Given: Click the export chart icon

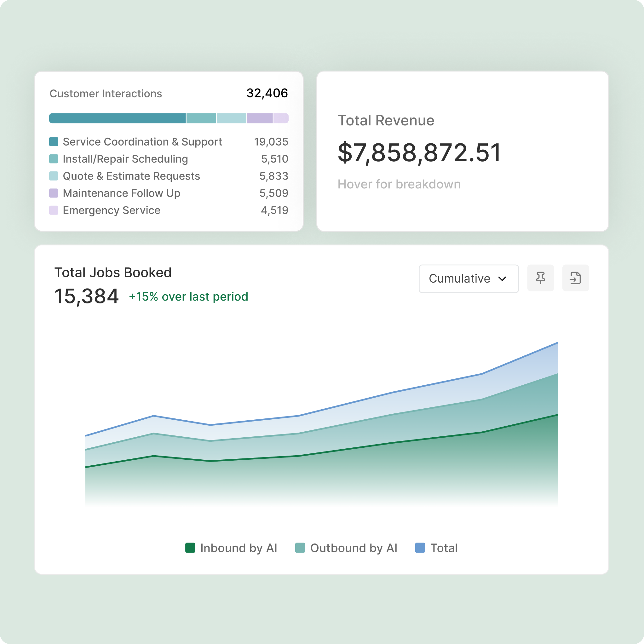Looking at the screenshot, I should [575, 278].
